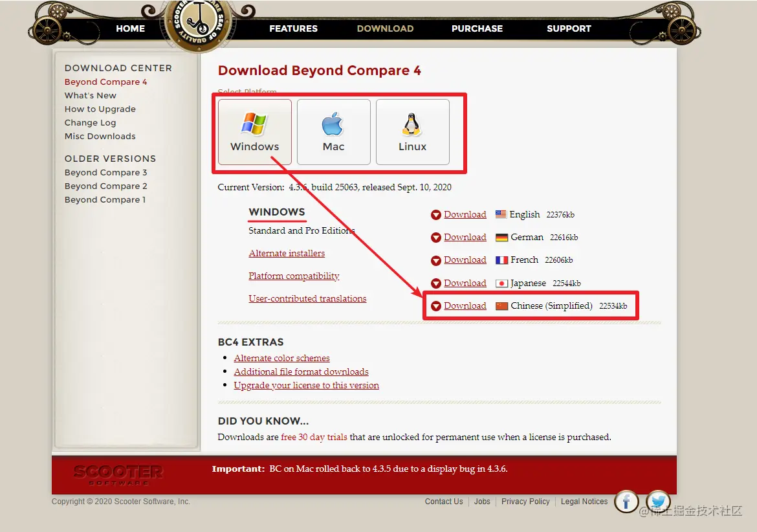
Task: Click download arrow icon for Japanese
Action: click(435, 283)
